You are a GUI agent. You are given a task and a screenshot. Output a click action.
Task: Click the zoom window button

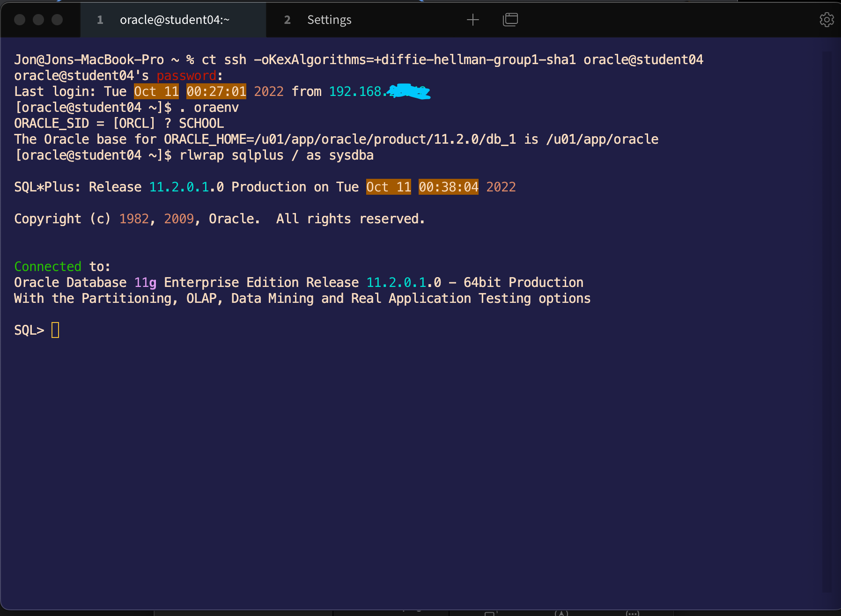[57, 20]
